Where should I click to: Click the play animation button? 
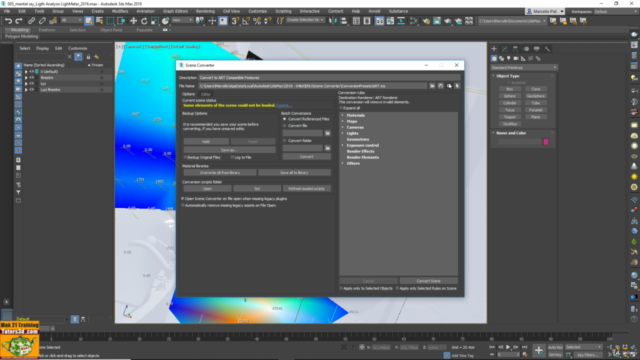tap(508, 347)
